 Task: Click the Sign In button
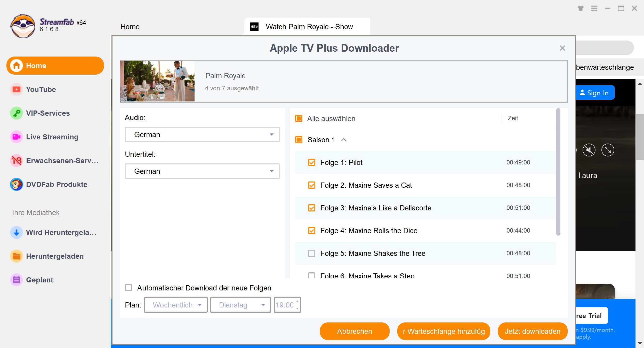point(595,93)
